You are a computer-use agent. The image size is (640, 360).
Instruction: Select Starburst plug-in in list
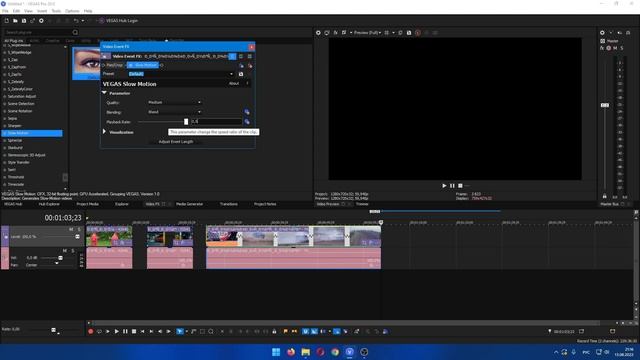pos(15,148)
